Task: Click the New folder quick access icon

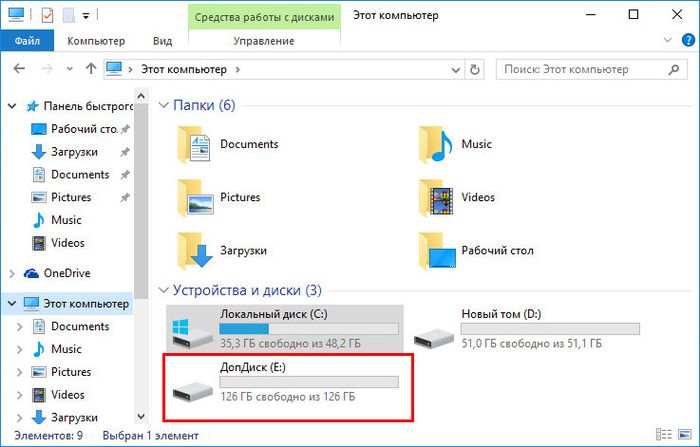Action: [x=68, y=15]
